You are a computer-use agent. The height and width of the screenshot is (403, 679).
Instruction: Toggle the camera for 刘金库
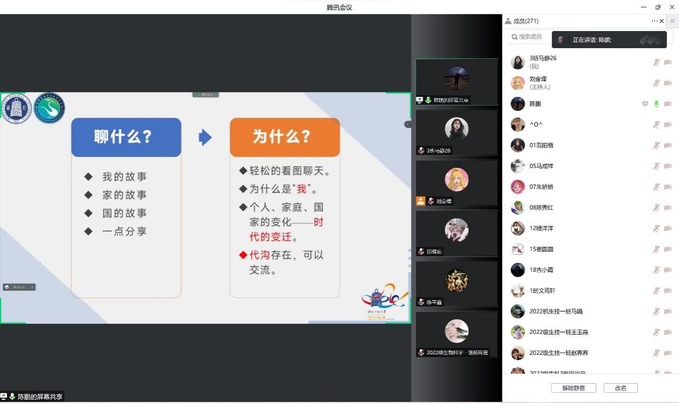coord(667,83)
